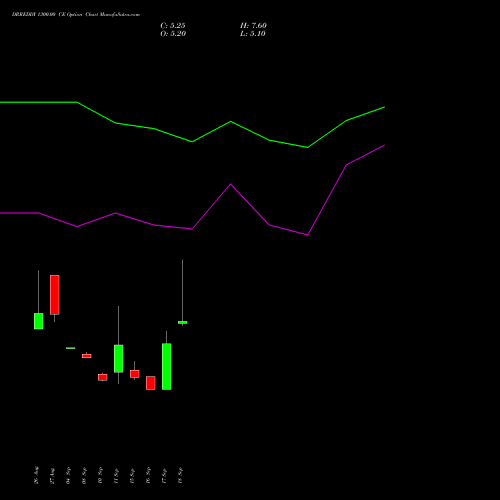
Task: Click the tall green candlestick for 17 Sep
Action: (167, 366)
